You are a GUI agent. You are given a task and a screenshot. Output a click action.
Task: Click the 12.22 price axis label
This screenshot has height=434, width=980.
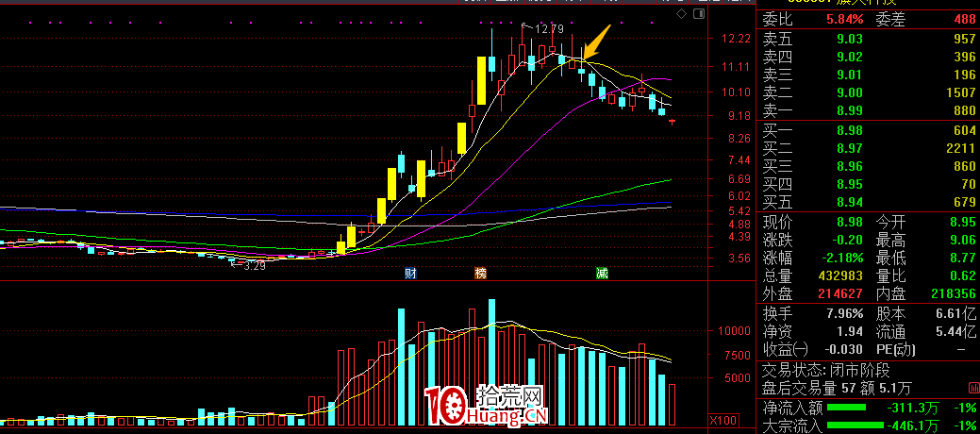click(x=735, y=39)
